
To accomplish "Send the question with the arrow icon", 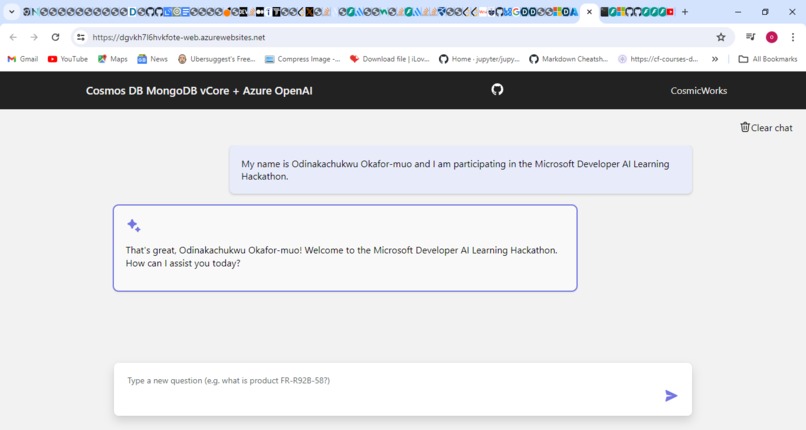I will point(671,396).
